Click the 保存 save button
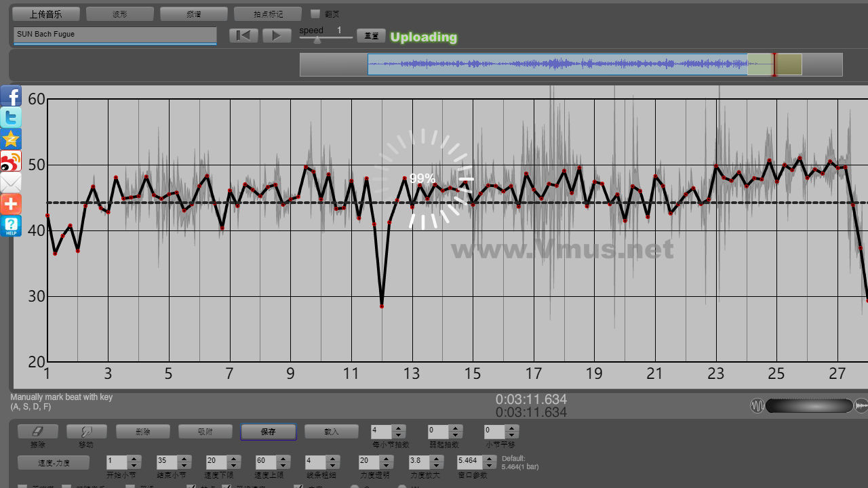Viewport: 868px width, 488px height. (x=269, y=432)
